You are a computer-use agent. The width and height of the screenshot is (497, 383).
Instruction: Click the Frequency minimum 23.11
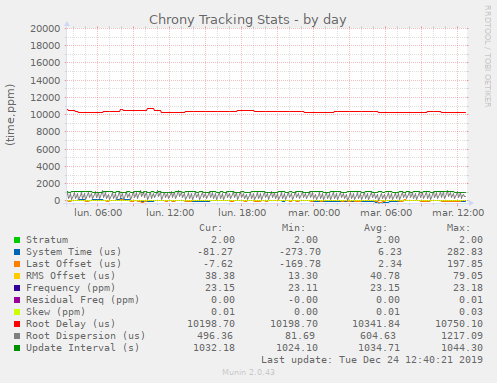point(303,288)
